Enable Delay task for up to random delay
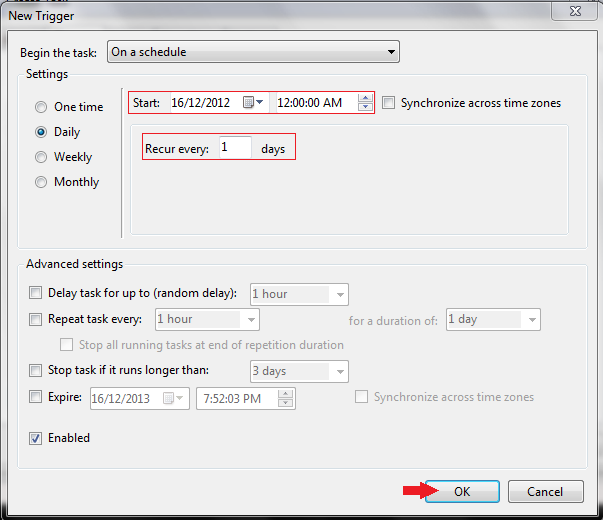The height and width of the screenshot is (520, 603). click(35, 293)
